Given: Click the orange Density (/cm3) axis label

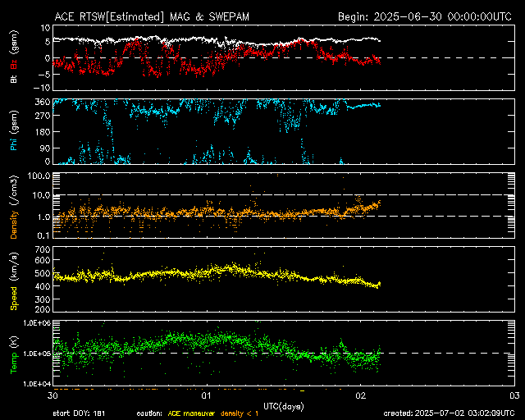Looking at the screenshot, I should pos(14,207).
